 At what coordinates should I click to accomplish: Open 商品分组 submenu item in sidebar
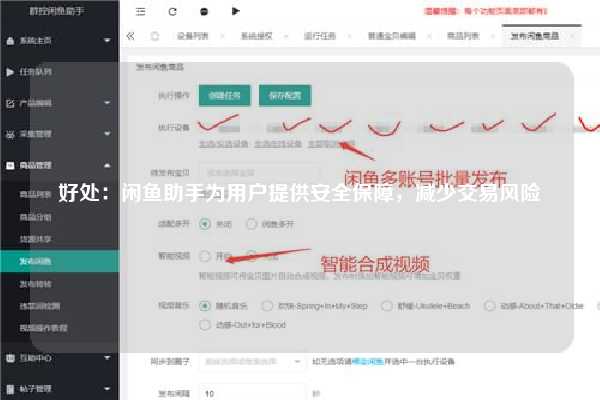pos(35,217)
